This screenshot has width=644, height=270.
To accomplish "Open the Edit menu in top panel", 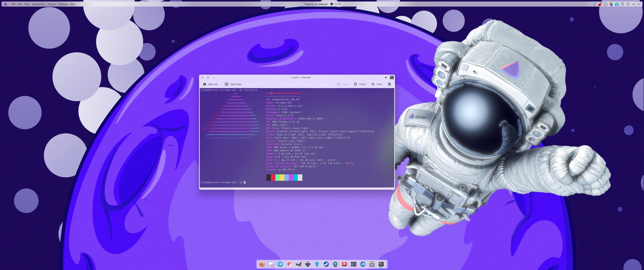I will (20, 4).
